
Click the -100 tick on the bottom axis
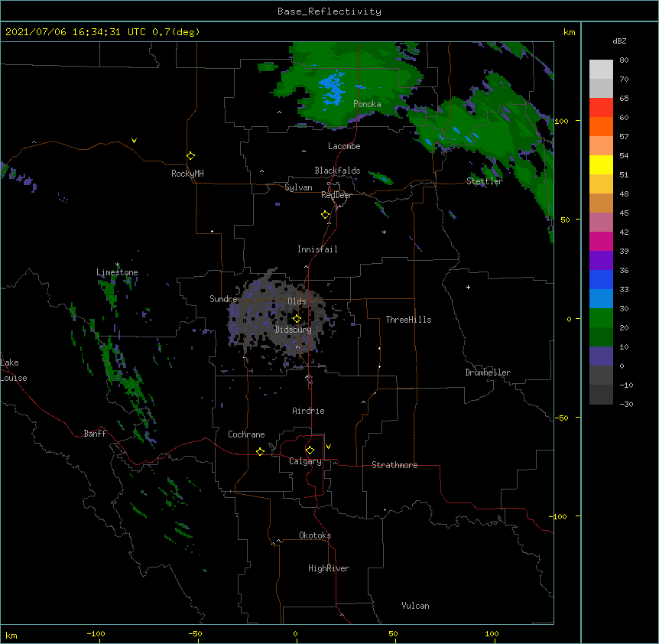(96, 634)
